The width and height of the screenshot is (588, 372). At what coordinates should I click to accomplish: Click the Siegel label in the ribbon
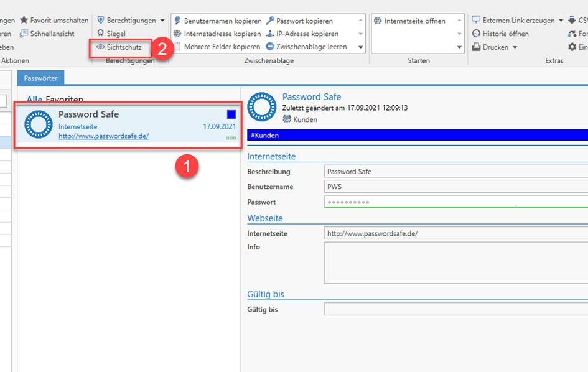tap(116, 34)
